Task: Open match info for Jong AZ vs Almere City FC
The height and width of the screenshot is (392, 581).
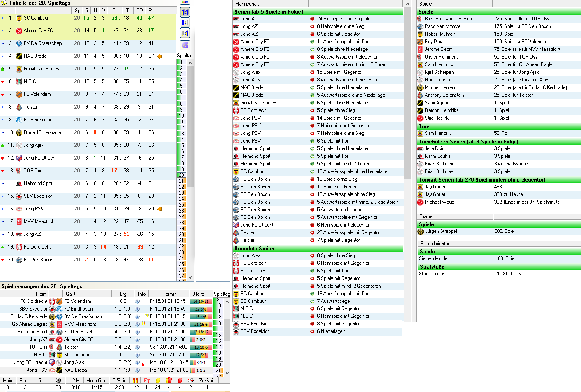Action: (137, 339)
